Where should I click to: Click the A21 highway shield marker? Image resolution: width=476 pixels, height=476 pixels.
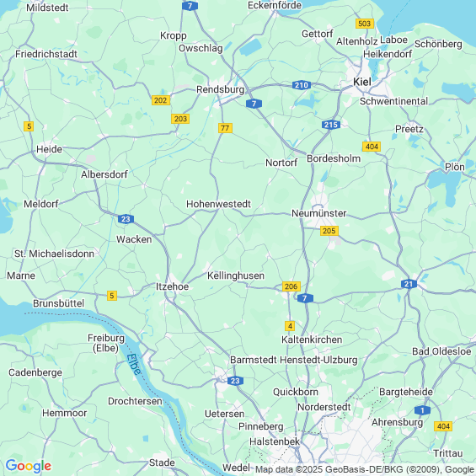click(x=409, y=284)
